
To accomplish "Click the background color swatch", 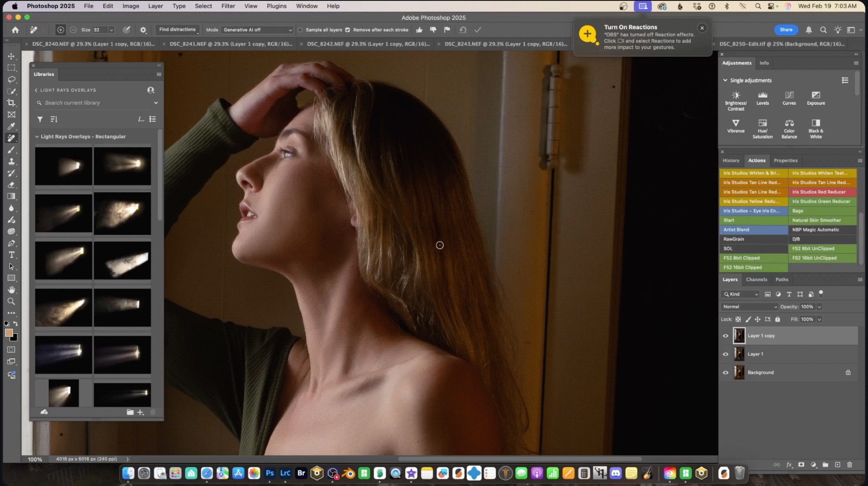I will (14, 338).
